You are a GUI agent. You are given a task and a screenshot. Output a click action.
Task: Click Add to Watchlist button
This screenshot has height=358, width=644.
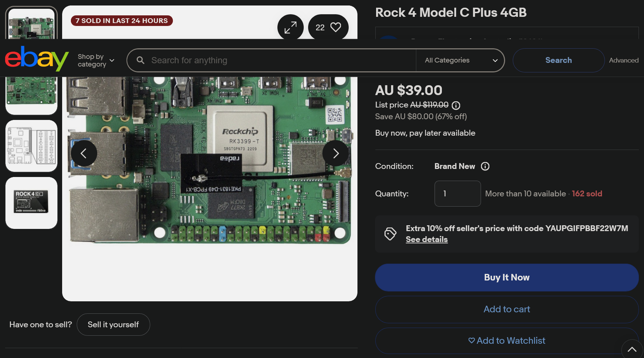[507, 341]
